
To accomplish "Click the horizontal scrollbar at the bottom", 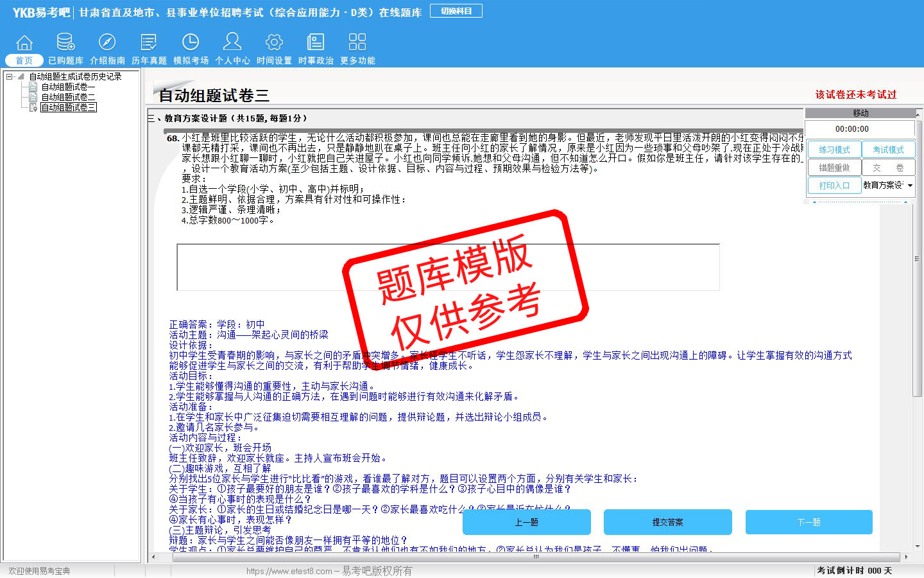I will [536, 557].
